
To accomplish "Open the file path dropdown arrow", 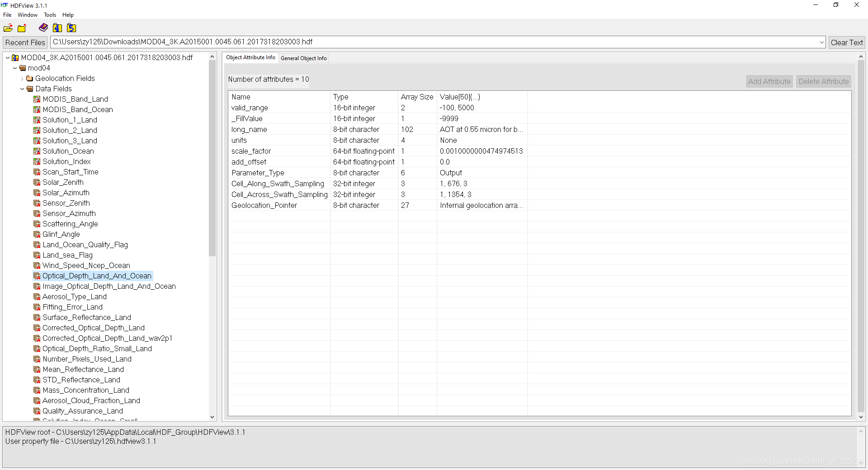I will coord(821,42).
